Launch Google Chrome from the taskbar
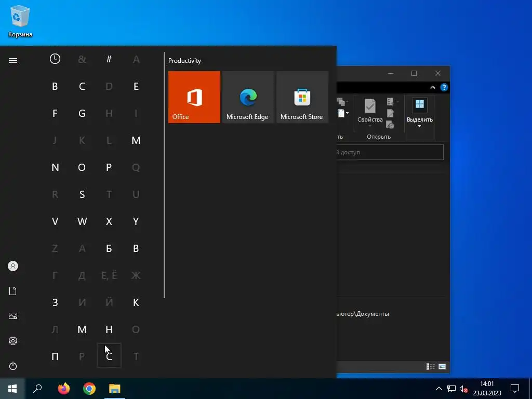The width and height of the screenshot is (532, 399). tap(89, 389)
